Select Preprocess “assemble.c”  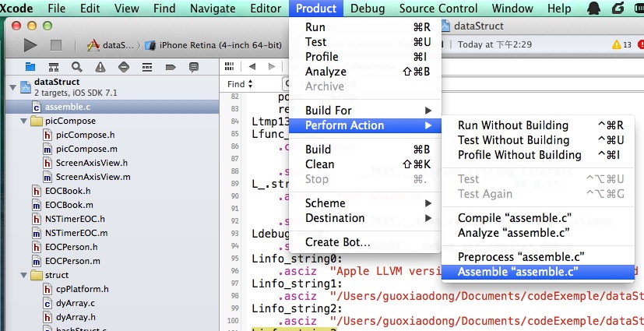coord(538,257)
